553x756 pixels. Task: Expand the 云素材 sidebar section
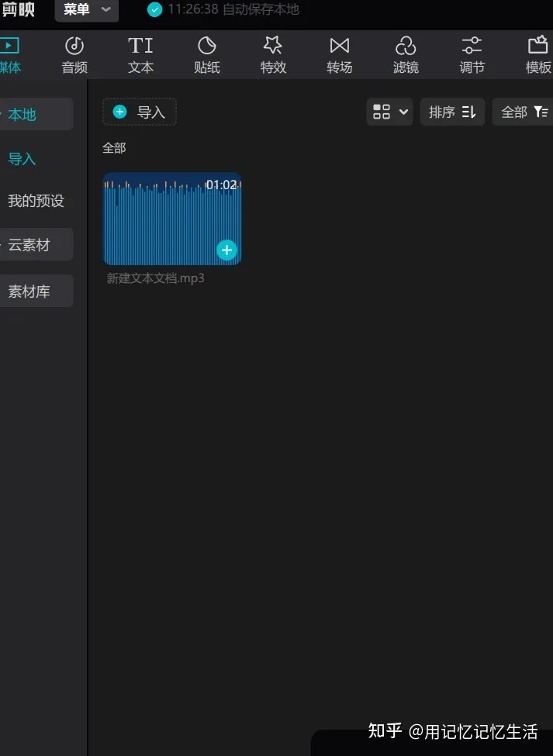29,245
